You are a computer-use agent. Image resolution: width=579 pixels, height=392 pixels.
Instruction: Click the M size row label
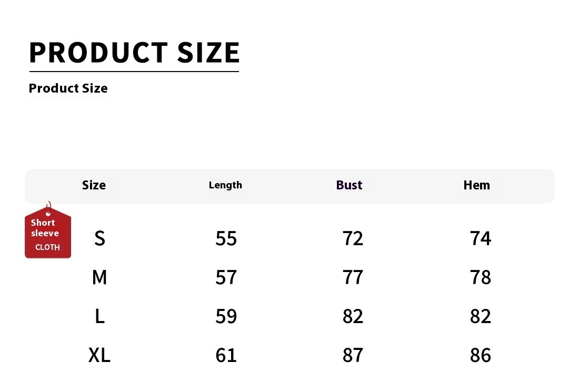tap(99, 277)
